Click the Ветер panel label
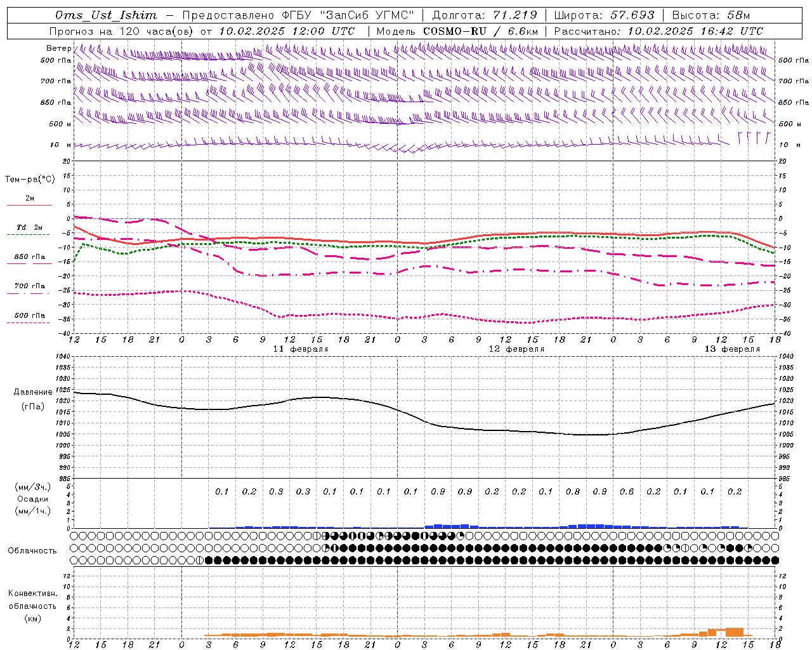This screenshot has width=812, height=650. tap(58, 48)
